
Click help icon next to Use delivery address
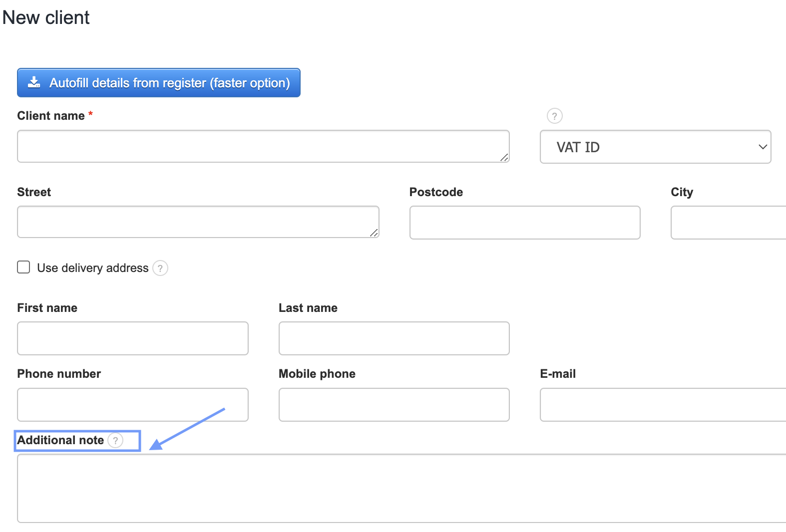tap(160, 268)
